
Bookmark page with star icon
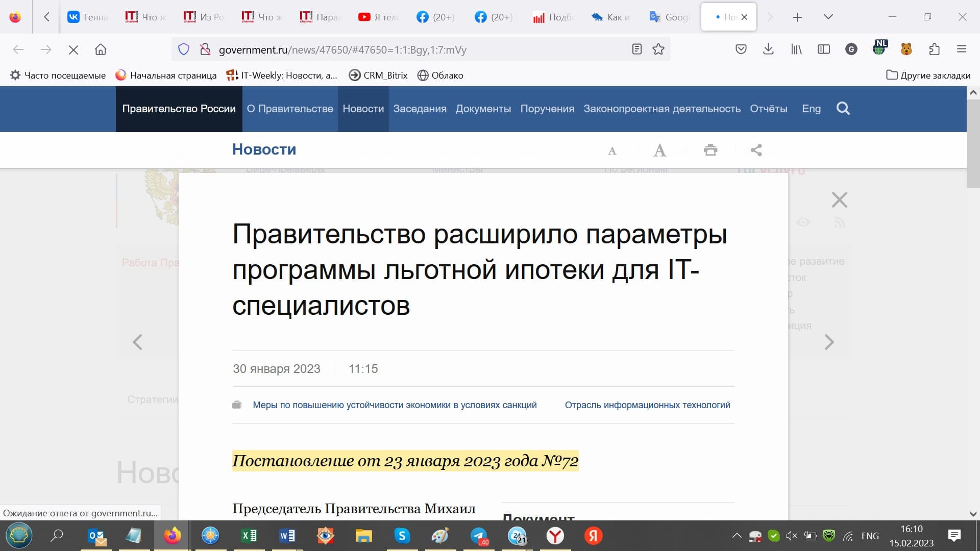[658, 49]
